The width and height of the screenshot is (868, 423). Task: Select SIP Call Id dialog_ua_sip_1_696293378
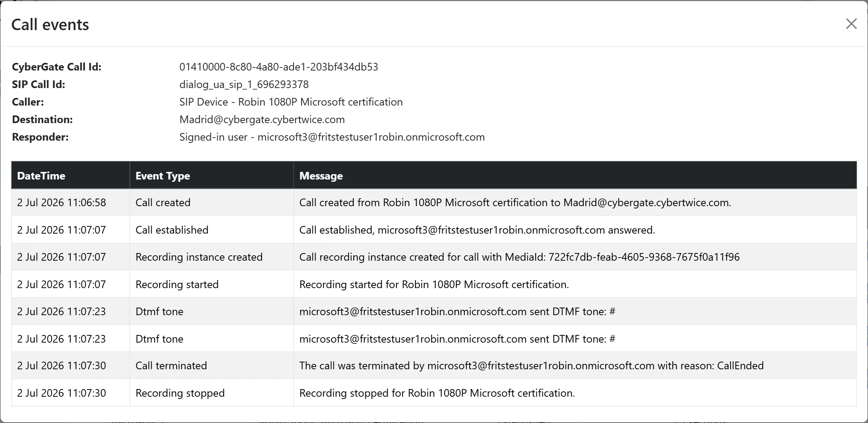pos(244,85)
